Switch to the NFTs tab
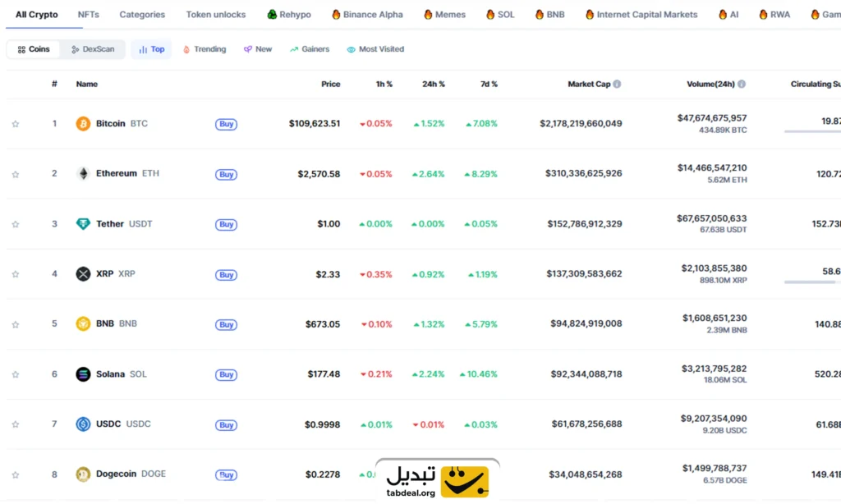Image resolution: width=841 pixels, height=504 pixels. [89, 15]
